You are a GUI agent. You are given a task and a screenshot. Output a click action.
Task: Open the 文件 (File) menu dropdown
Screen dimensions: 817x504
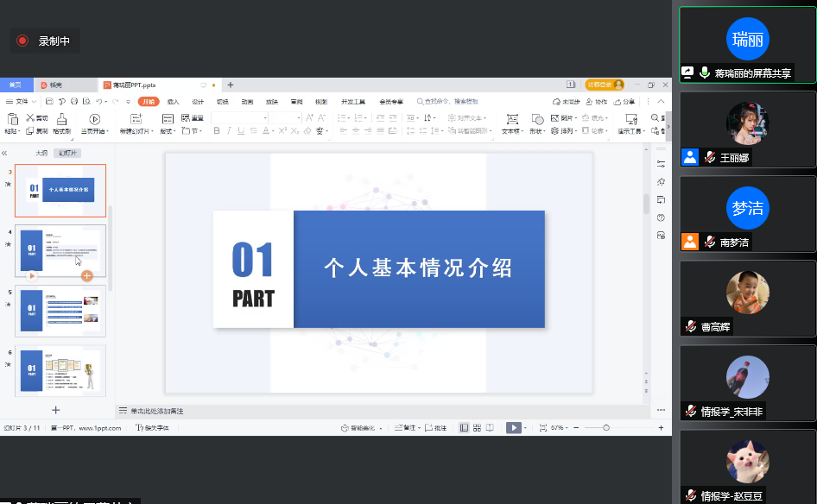21,102
